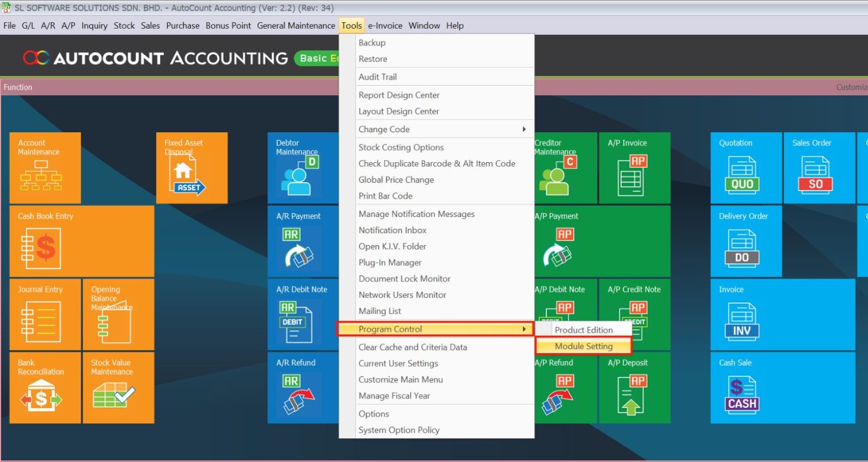868x462 pixels.
Task: Select Manage Fiscal Year
Action: point(436,396)
